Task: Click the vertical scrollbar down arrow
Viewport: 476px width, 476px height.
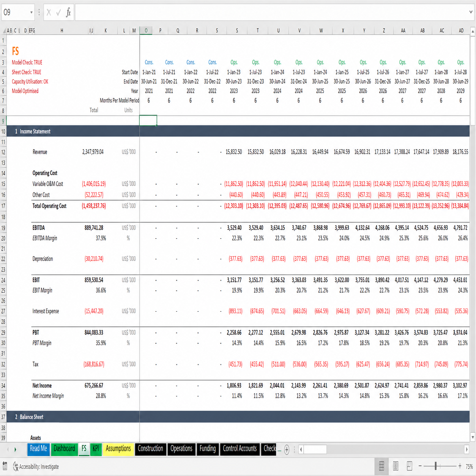Action: click(x=473, y=437)
